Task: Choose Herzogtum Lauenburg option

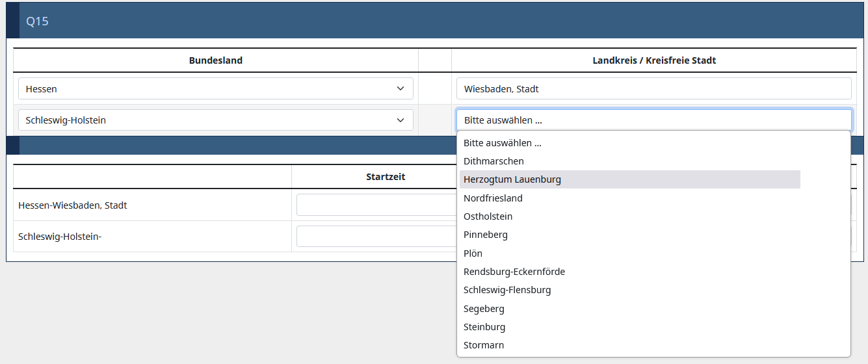Action: (629, 179)
